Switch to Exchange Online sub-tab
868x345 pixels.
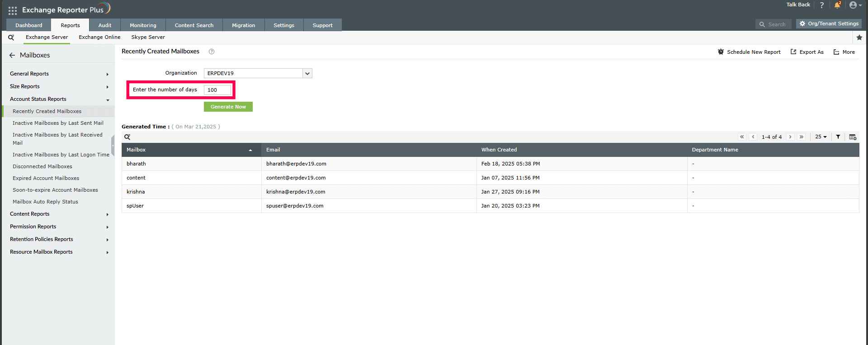click(x=99, y=37)
